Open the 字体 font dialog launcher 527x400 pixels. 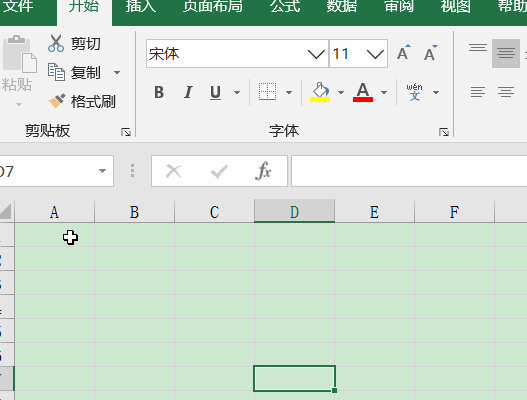(x=444, y=132)
